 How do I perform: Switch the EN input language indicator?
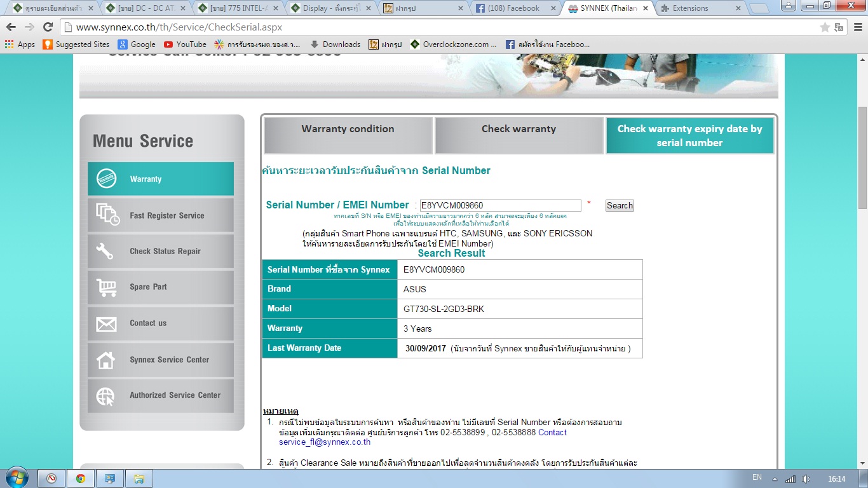[757, 477]
